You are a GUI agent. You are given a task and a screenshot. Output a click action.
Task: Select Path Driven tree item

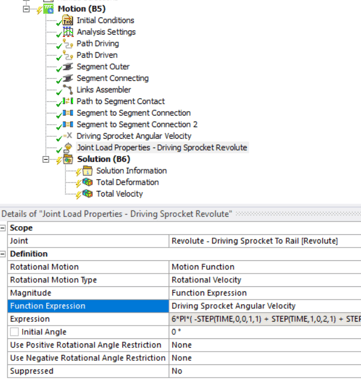[97, 55]
